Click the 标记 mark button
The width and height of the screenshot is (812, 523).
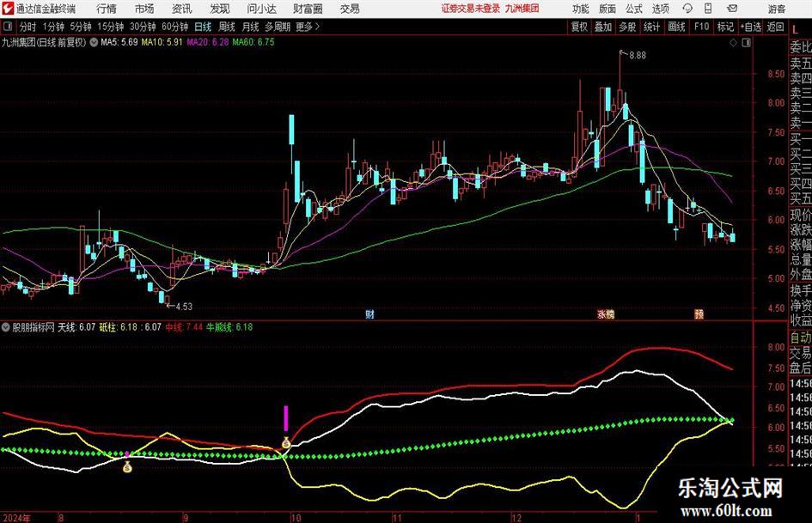coord(725,27)
